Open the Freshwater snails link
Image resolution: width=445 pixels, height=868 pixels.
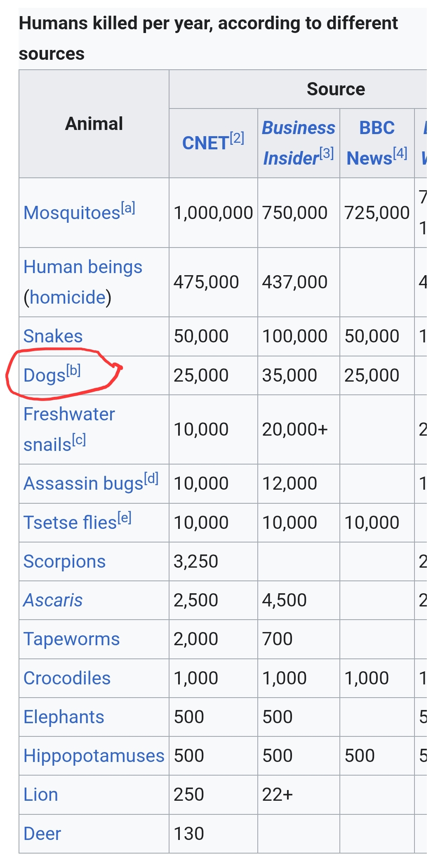69,414
